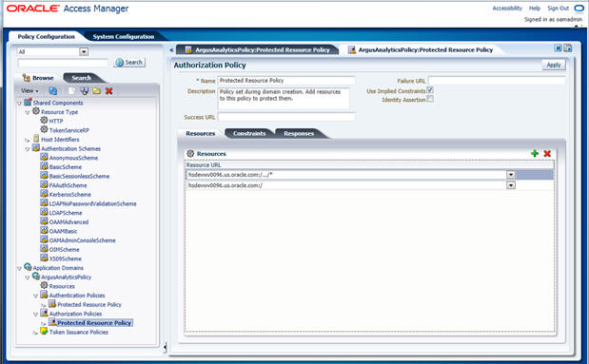The image size is (589, 364).
Task: Click the Help link
Action: click(535, 8)
